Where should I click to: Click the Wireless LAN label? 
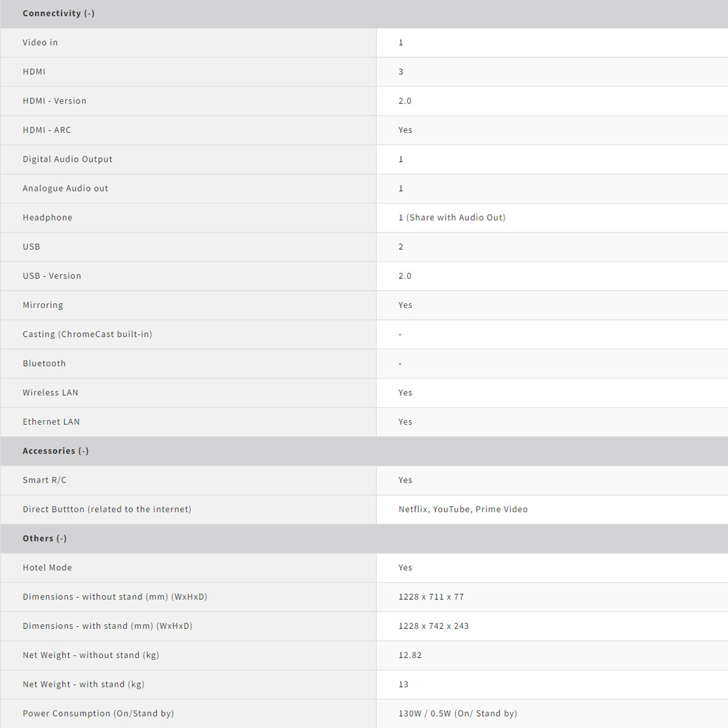coord(51,392)
